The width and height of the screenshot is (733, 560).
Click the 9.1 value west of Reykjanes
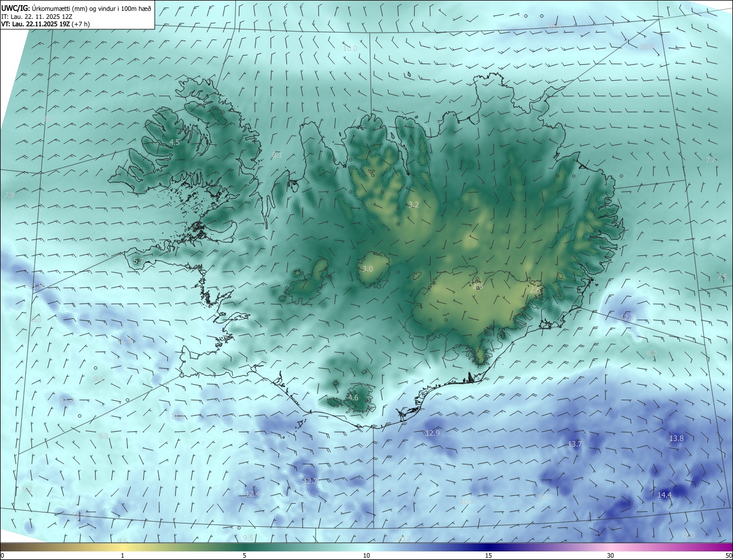(x=98, y=378)
